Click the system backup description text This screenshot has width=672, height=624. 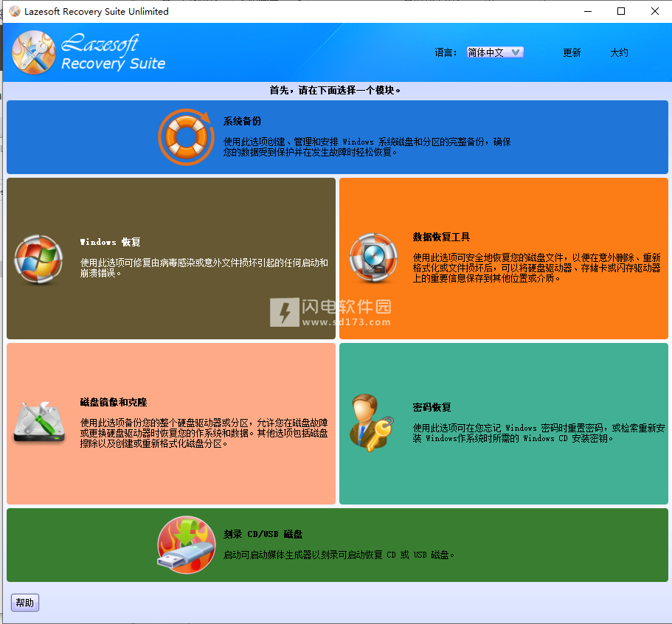pos(367,147)
